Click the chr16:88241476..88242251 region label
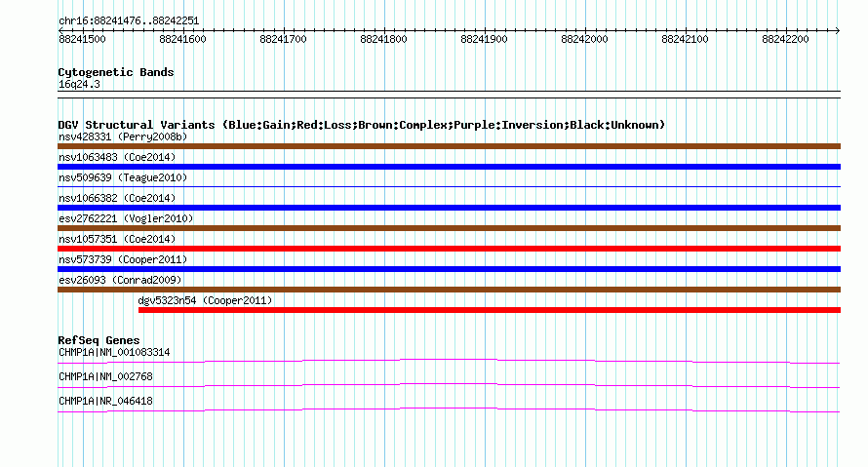The image size is (868, 467). (x=129, y=21)
